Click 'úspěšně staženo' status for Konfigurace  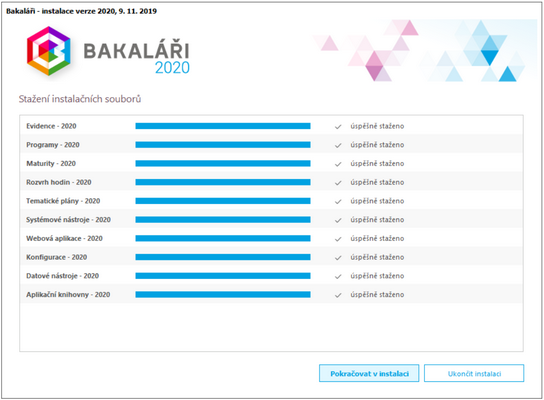click(x=377, y=257)
